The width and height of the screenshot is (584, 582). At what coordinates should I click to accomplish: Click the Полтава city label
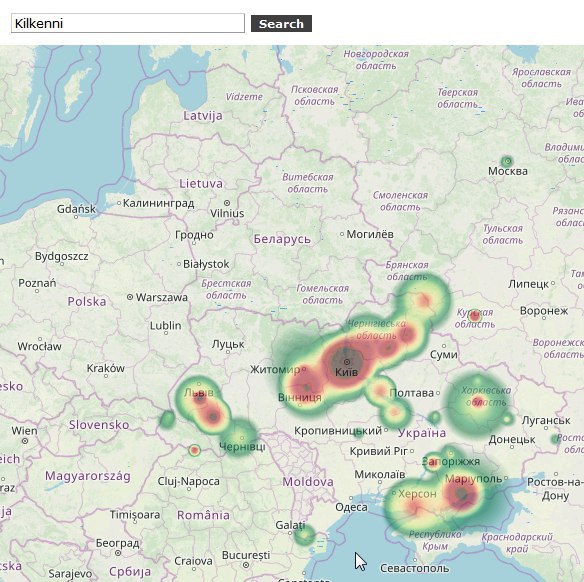412,393
